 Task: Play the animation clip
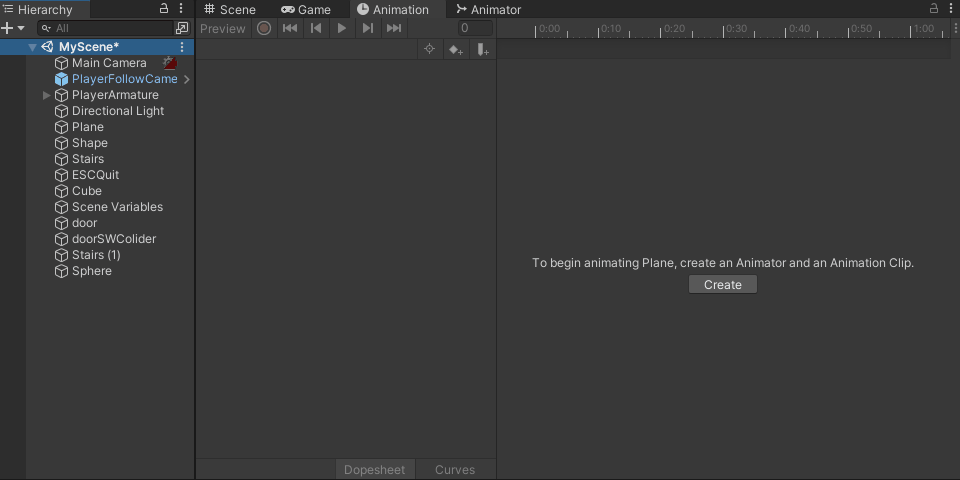(x=342, y=28)
